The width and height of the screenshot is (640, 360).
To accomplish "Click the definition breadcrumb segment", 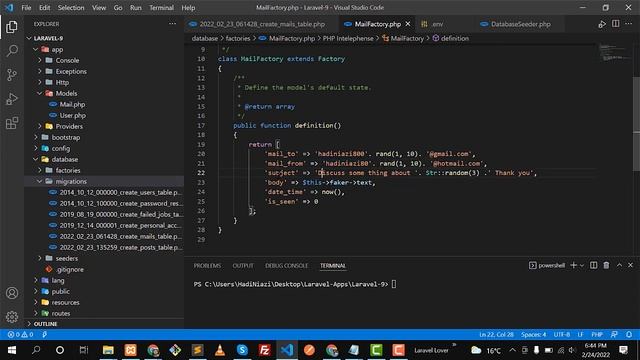I will click(455, 38).
